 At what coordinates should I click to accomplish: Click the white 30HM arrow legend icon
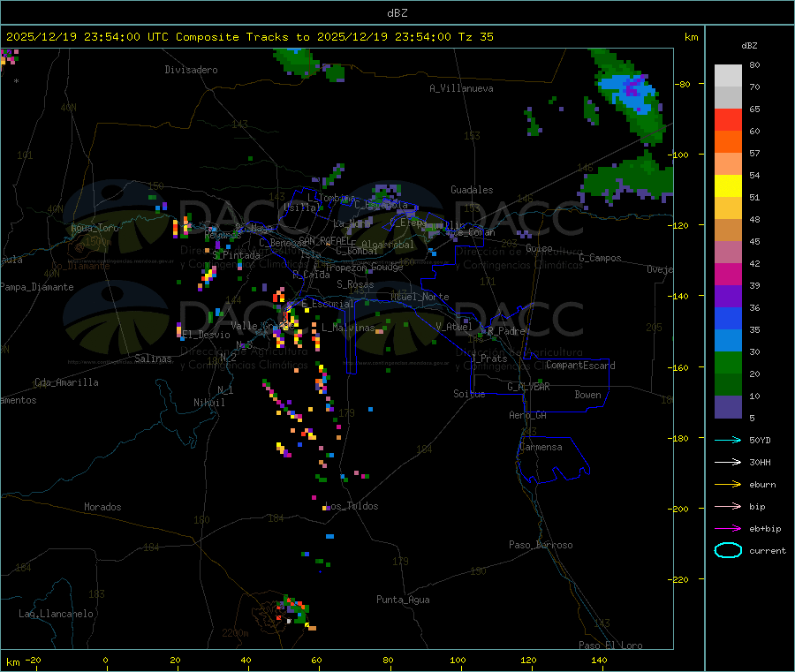728,462
